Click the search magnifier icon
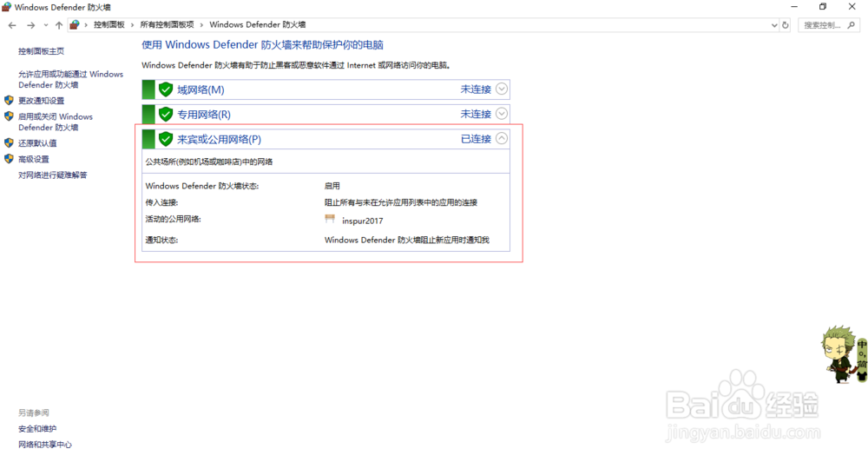This screenshot has width=868, height=462. (851, 25)
